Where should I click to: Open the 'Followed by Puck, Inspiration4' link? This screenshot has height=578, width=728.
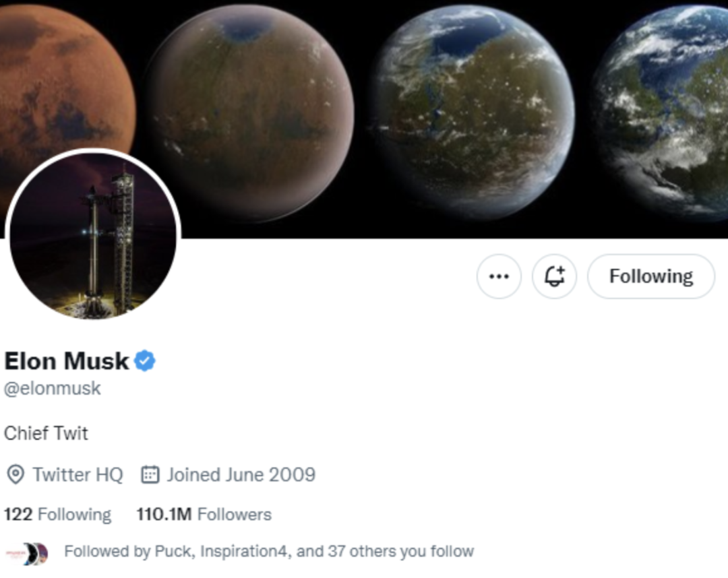pos(268,552)
